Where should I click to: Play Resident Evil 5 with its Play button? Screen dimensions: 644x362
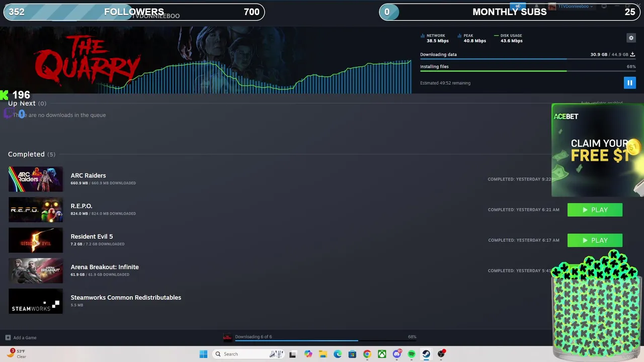[x=595, y=240]
